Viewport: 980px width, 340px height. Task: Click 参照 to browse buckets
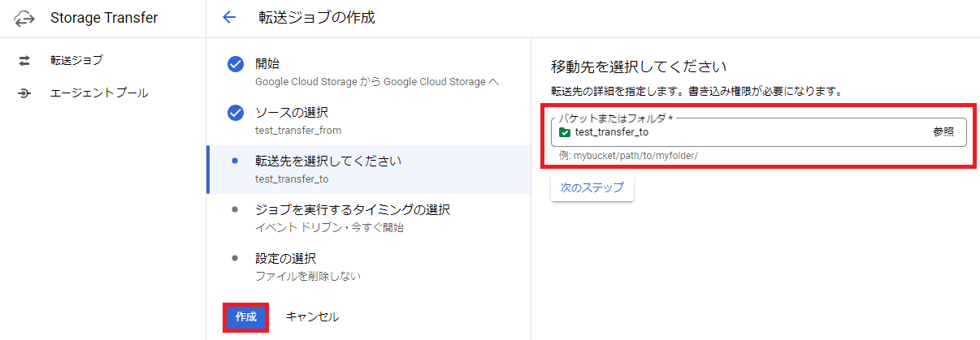click(943, 132)
